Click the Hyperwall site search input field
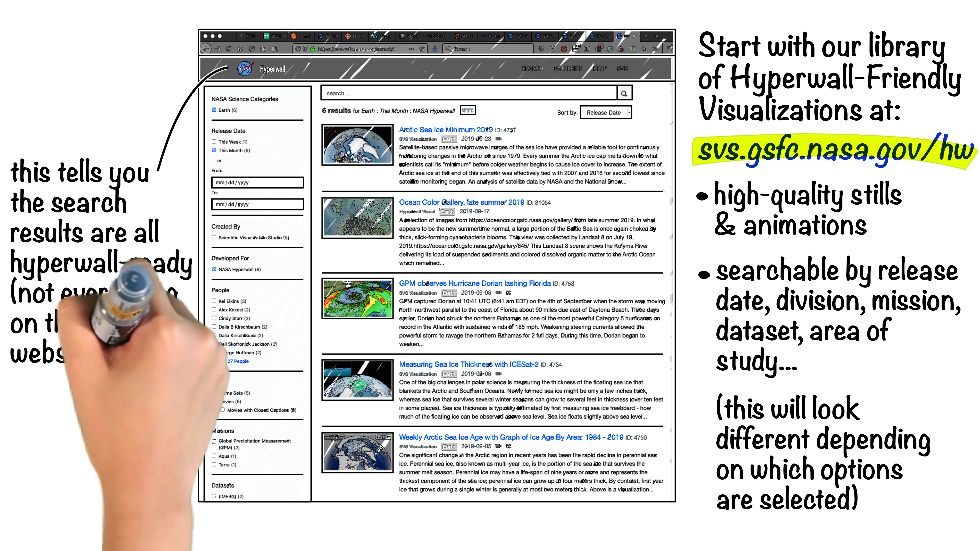Screen dimensions: 980x551 (x=469, y=93)
